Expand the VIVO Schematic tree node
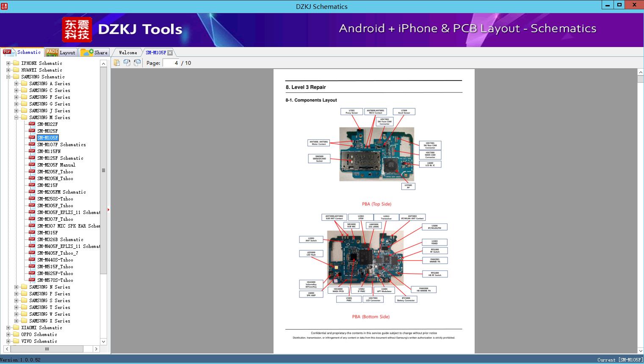This screenshot has width=644, height=364. (x=8, y=341)
